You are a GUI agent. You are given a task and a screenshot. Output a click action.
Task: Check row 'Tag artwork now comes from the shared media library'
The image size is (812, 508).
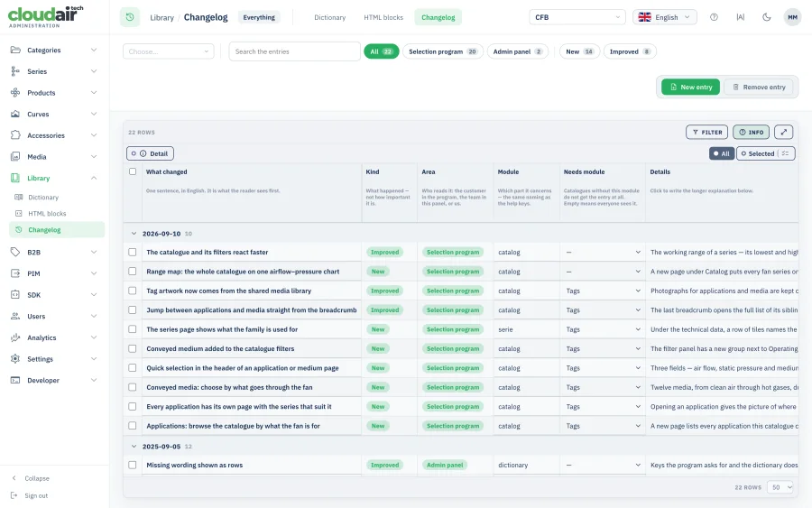click(x=133, y=291)
